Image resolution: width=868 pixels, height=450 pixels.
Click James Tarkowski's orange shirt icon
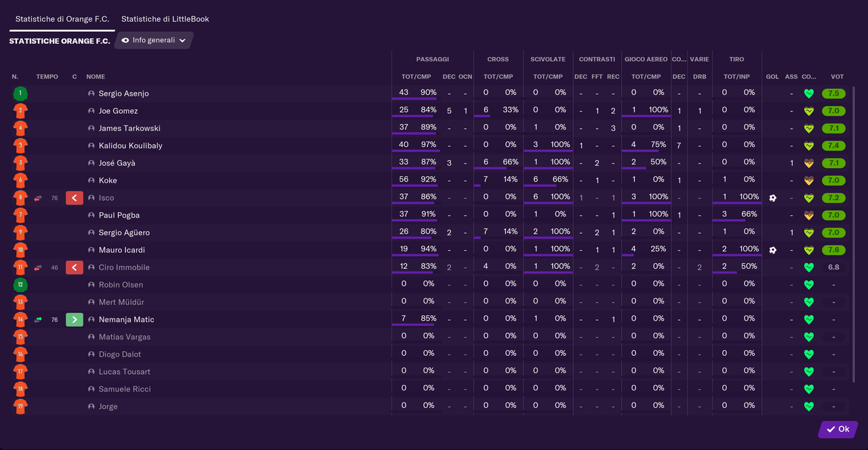pos(20,128)
